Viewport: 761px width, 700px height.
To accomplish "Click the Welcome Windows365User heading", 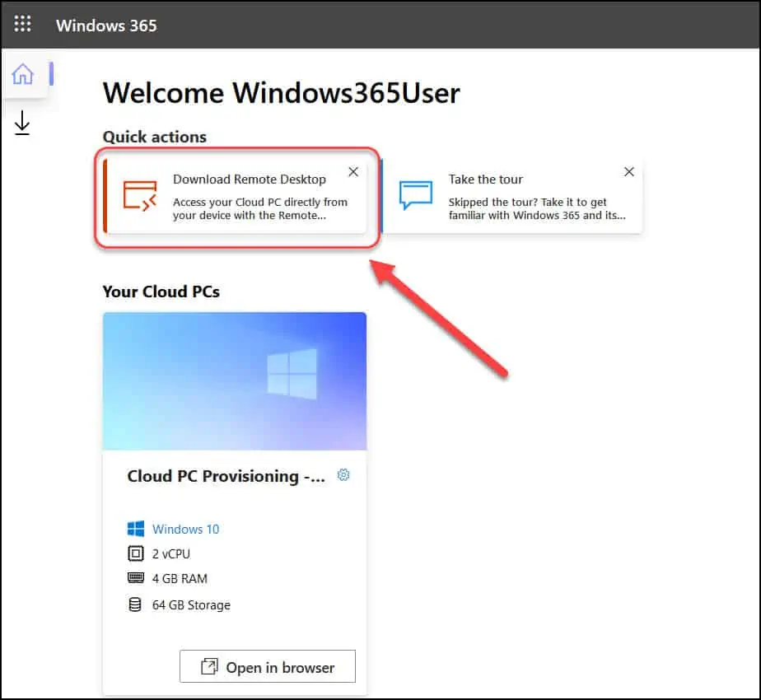I will pos(282,93).
